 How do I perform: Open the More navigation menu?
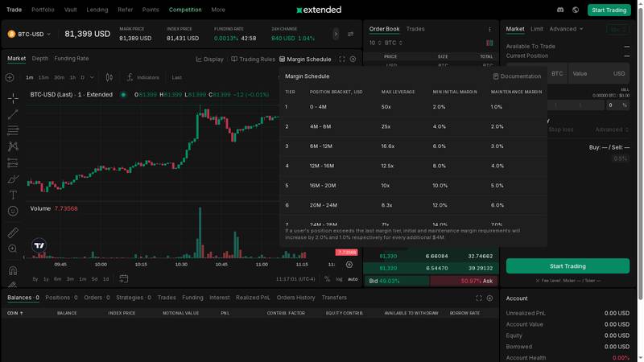click(218, 10)
